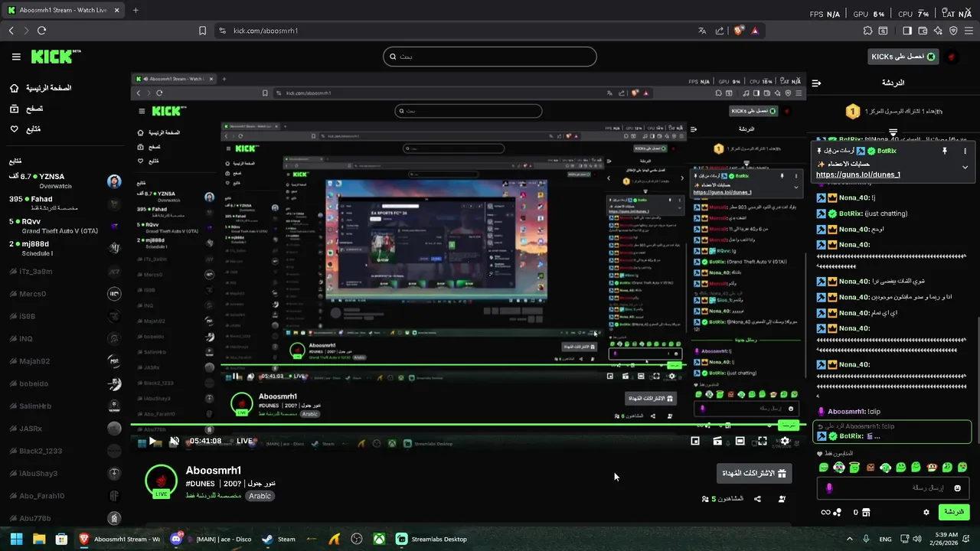Toggle the browser sidebar panel

pyautogui.click(x=907, y=31)
